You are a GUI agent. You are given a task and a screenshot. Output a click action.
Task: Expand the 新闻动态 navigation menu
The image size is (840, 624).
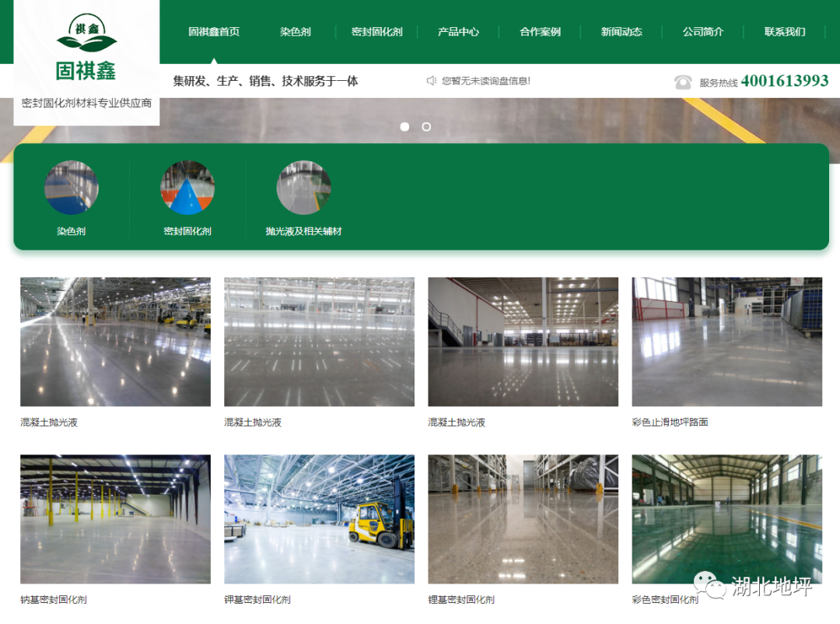621,32
